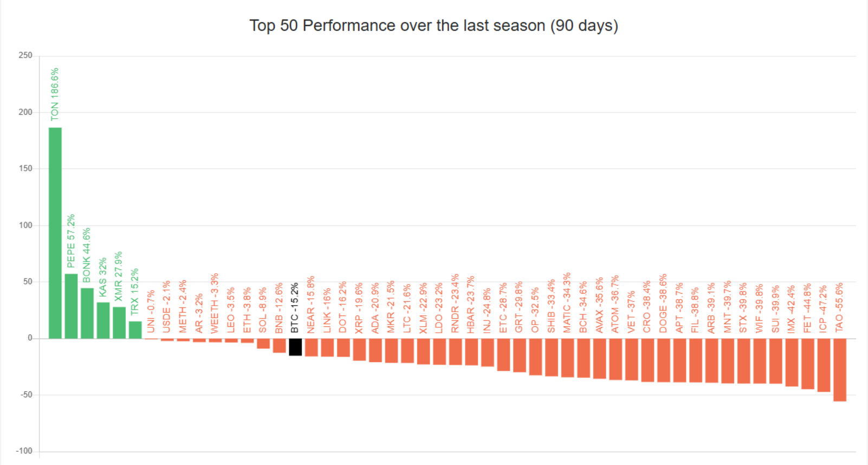Select the BNB -12.6% bar

pos(279,346)
